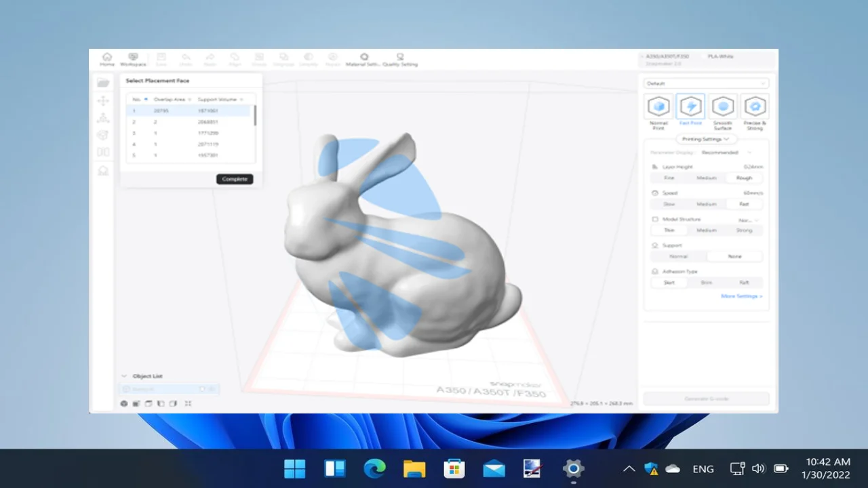The width and height of the screenshot is (868, 488).
Task: Show hidden icons chevron in system tray
Action: click(x=629, y=468)
